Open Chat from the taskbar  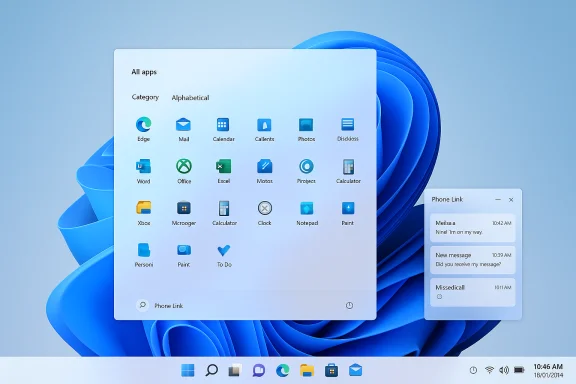(x=259, y=370)
